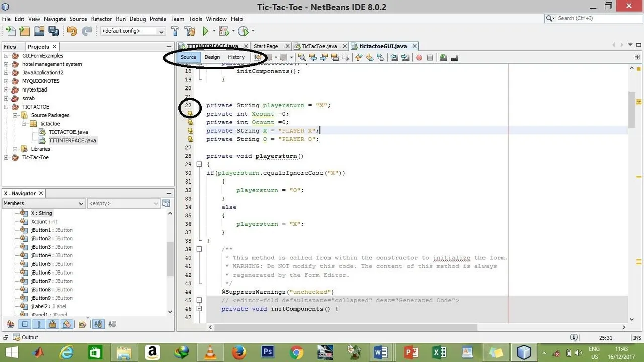
Task: Click the Find Selection magnifier icon
Action: (302, 57)
